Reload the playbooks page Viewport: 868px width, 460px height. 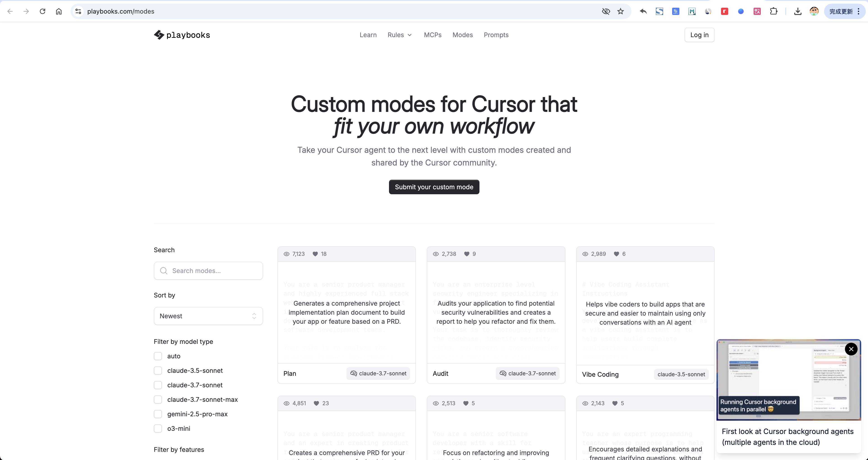pyautogui.click(x=43, y=11)
